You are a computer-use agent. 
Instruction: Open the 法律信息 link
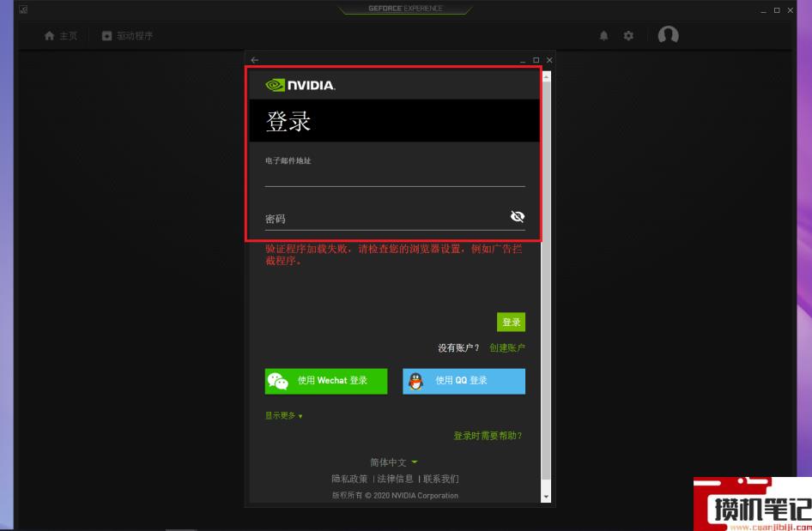point(395,479)
